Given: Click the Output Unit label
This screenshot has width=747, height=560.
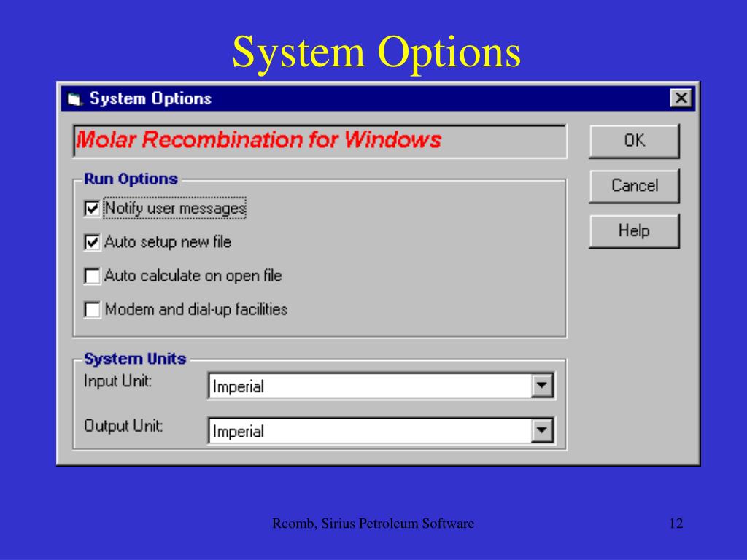Looking at the screenshot, I should [x=123, y=425].
